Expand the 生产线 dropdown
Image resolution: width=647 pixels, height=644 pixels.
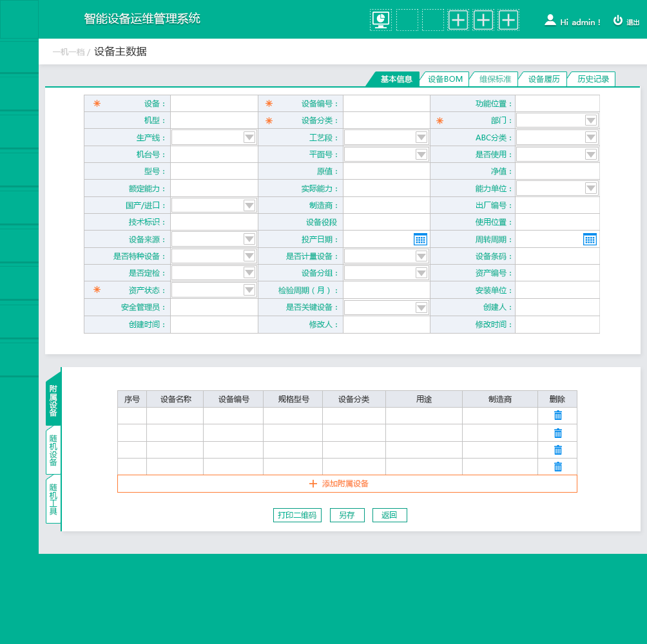point(249,137)
